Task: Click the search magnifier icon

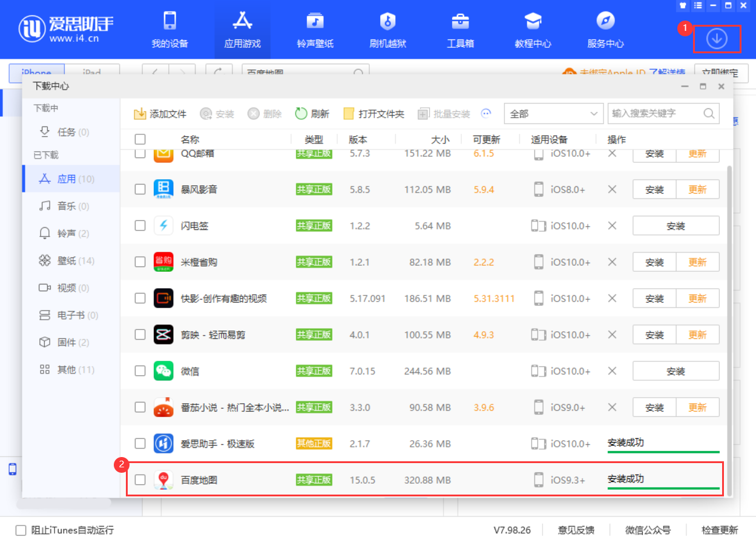Action: click(x=709, y=113)
